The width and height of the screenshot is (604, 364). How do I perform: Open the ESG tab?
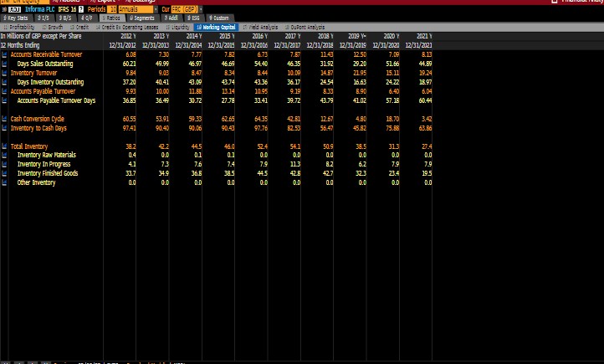[x=194, y=18]
